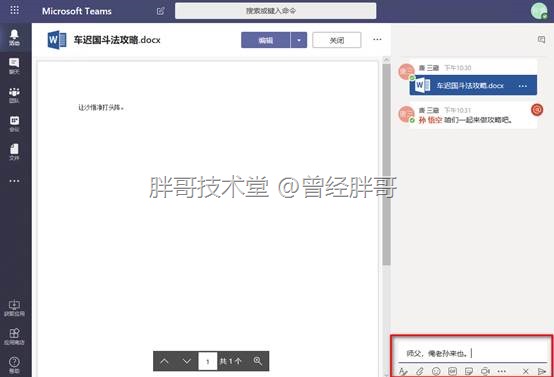This screenshot has width=554, height=377.
Task: Click the page number field
Action: 208,361
